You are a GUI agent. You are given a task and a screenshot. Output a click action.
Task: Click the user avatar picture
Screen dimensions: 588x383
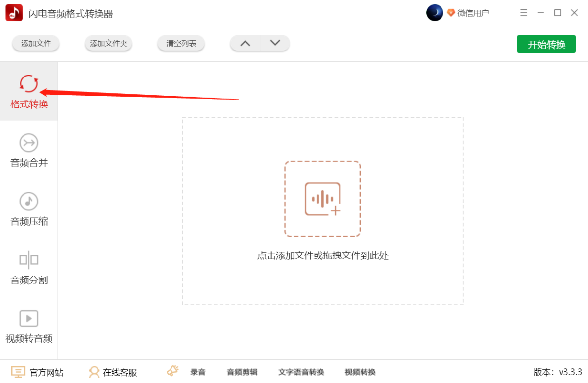coord(435,13)
